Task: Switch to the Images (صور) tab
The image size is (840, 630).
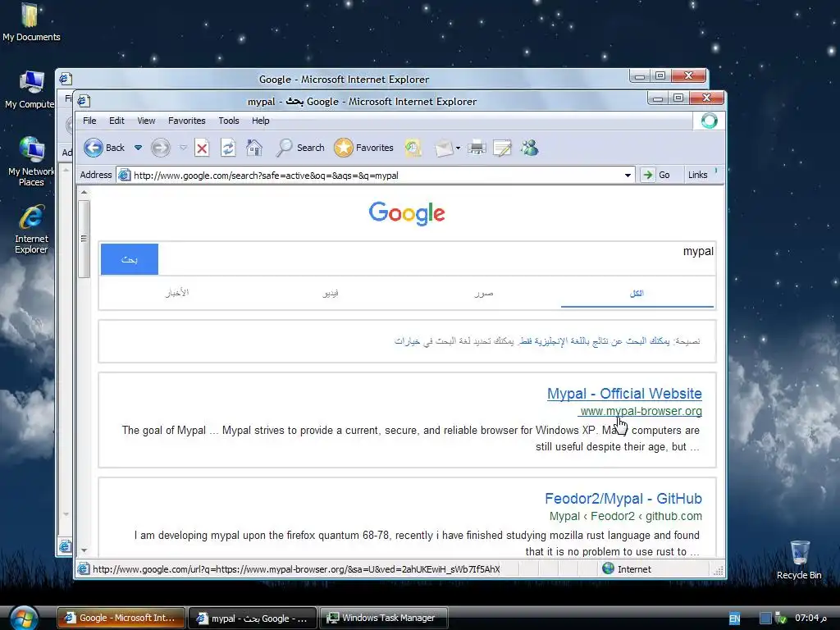Action: [x=484, y=294]
